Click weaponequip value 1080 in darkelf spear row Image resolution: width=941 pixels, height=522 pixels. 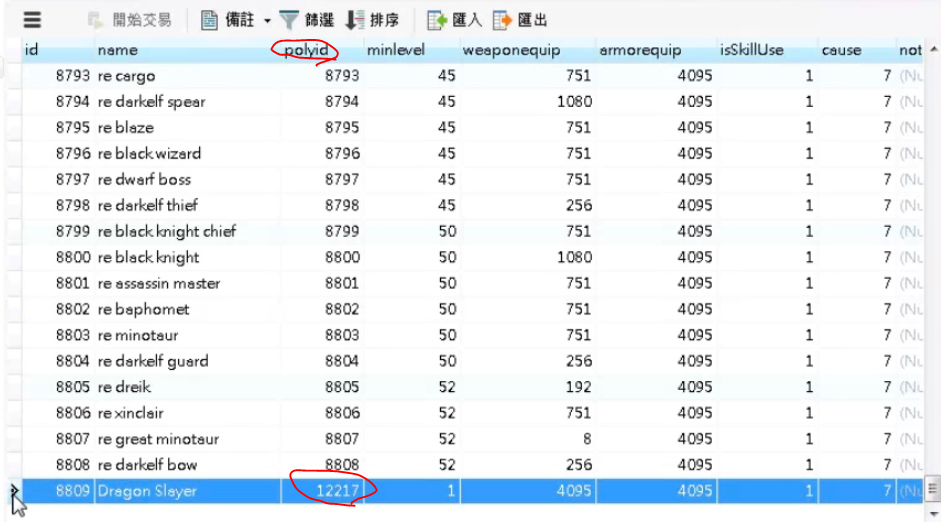pos(528,101)
